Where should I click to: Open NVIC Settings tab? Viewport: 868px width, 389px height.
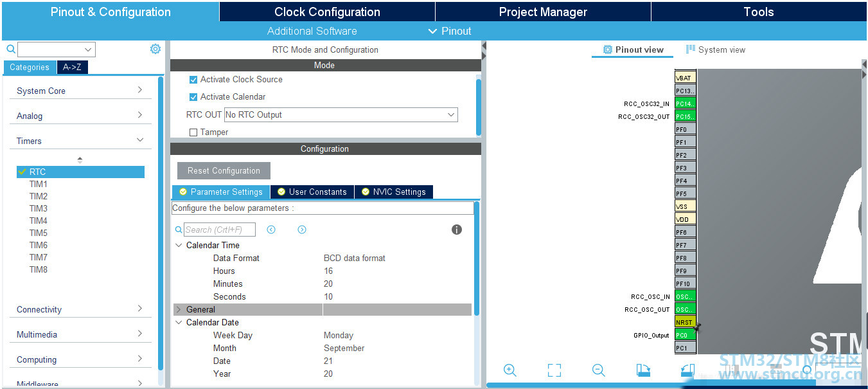tap(394, 192)
